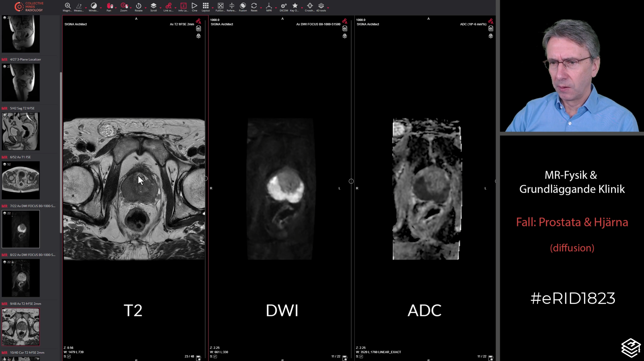Toggle Reference lines
644x361 pixels.
(x=231, y=7)
